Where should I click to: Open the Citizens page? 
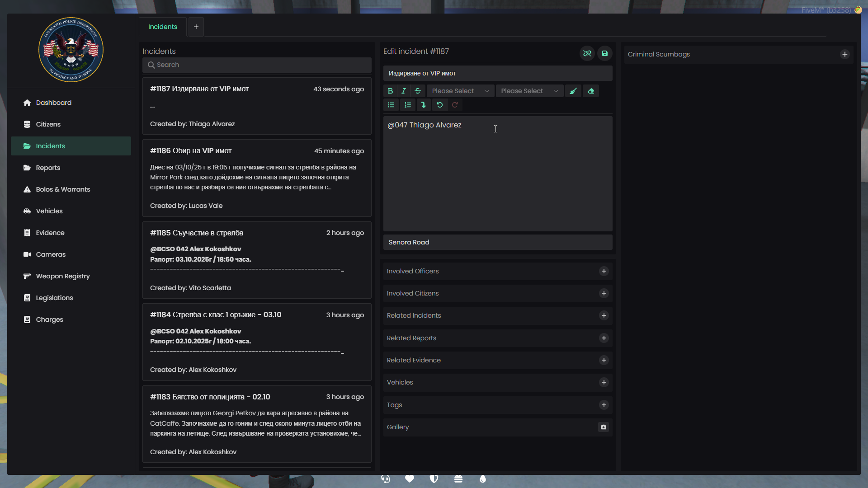(x=71, y=124)
